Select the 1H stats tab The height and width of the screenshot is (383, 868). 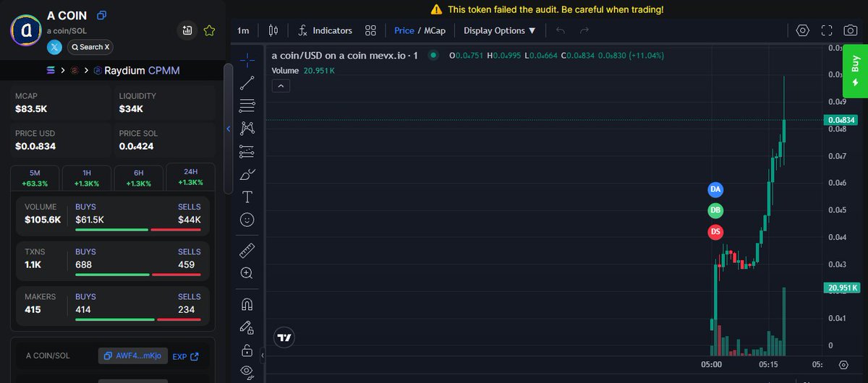(87, 178)
